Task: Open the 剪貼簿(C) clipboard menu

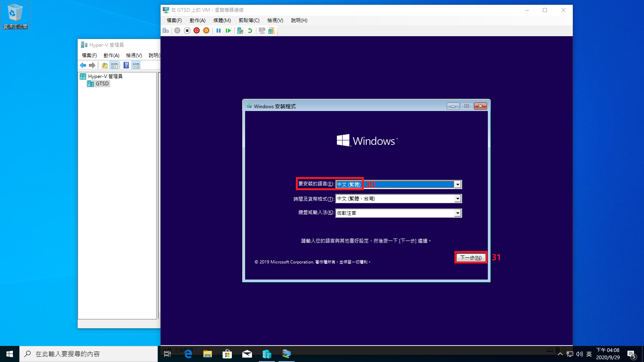Action: (249, 21)
